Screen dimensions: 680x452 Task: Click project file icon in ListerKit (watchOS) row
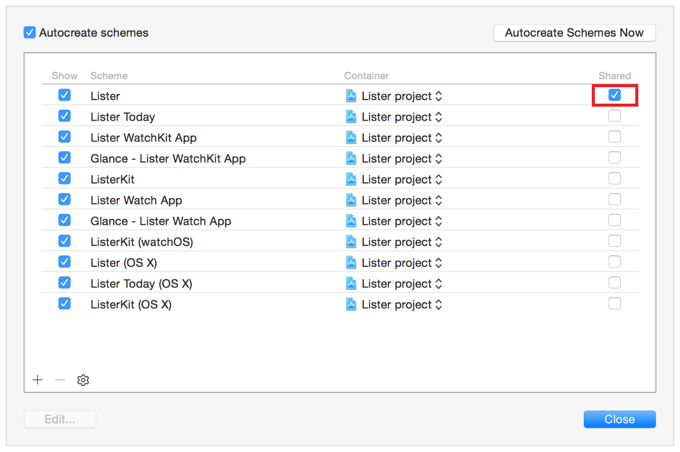click(351, 242)
